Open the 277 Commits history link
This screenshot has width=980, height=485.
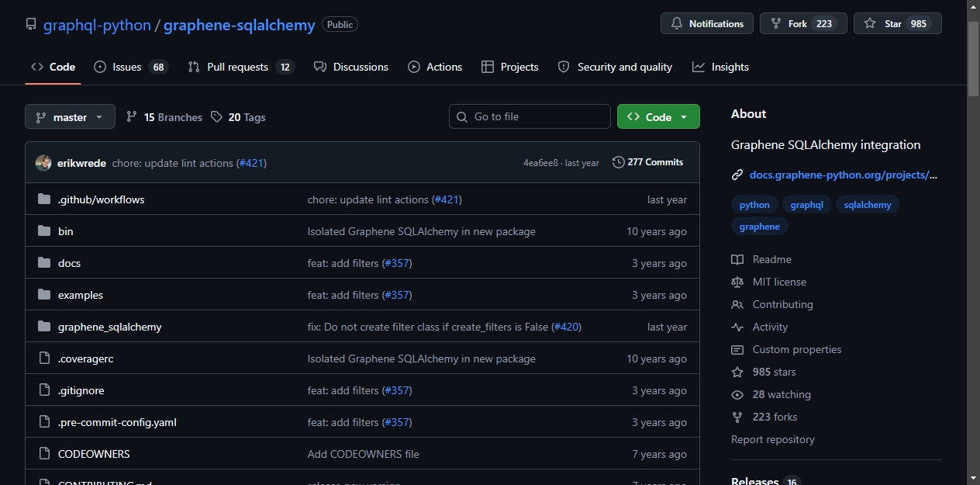point(647,162)
